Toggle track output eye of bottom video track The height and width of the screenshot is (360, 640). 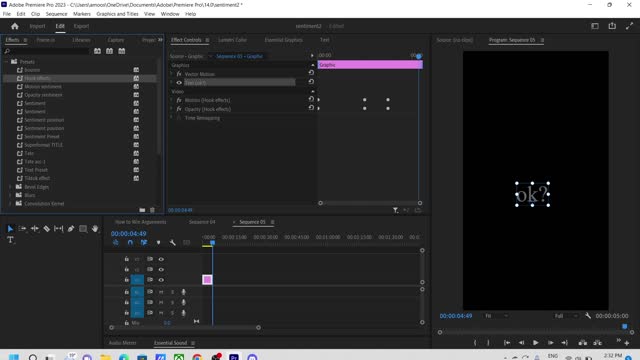(x=161, y=280)
